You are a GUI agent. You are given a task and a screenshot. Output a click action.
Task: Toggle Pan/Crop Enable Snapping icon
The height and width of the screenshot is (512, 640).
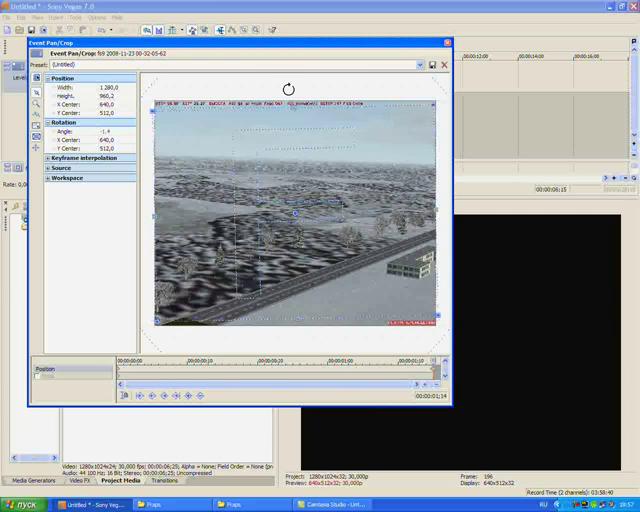[x=36, y=115]
